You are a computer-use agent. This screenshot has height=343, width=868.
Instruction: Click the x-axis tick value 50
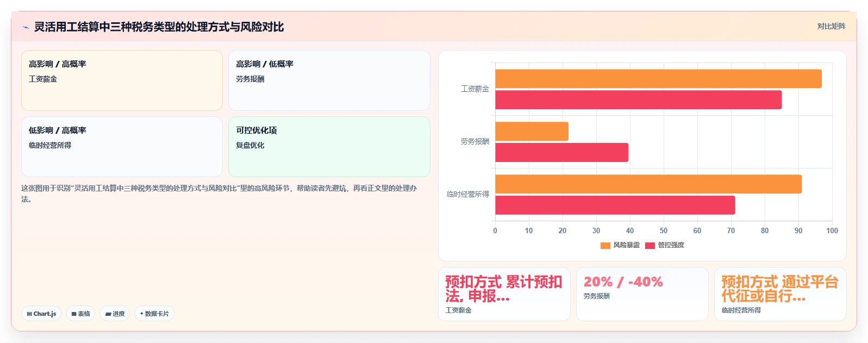(x=664, y=230)
